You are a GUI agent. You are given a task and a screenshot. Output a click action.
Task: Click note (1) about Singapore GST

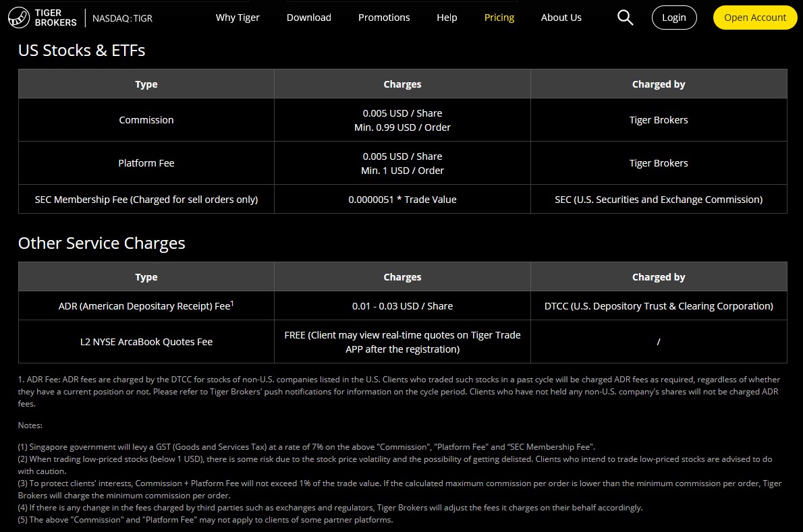(x=306, y=446)
